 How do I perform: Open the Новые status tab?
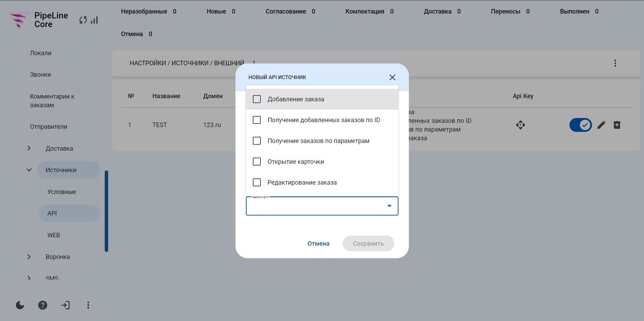221,11
